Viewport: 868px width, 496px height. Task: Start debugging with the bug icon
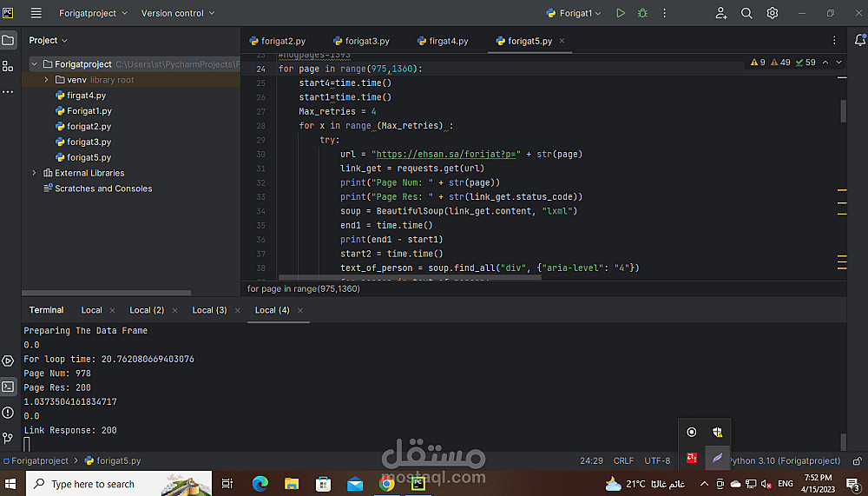coord(642,13)
